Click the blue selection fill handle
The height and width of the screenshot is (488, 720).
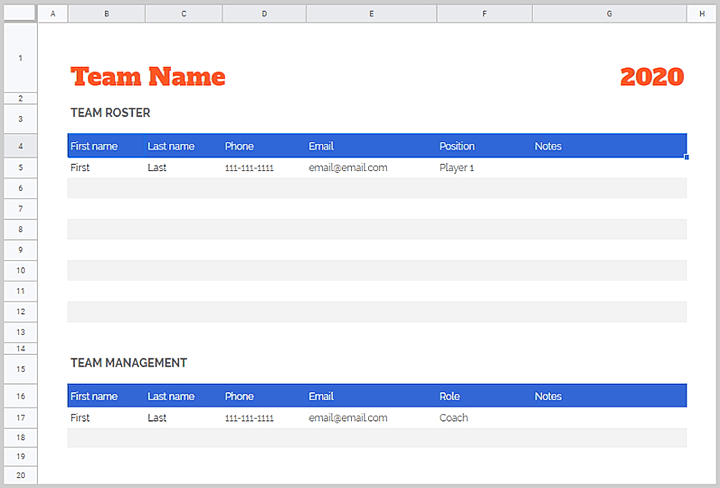[x=686, y=157]
